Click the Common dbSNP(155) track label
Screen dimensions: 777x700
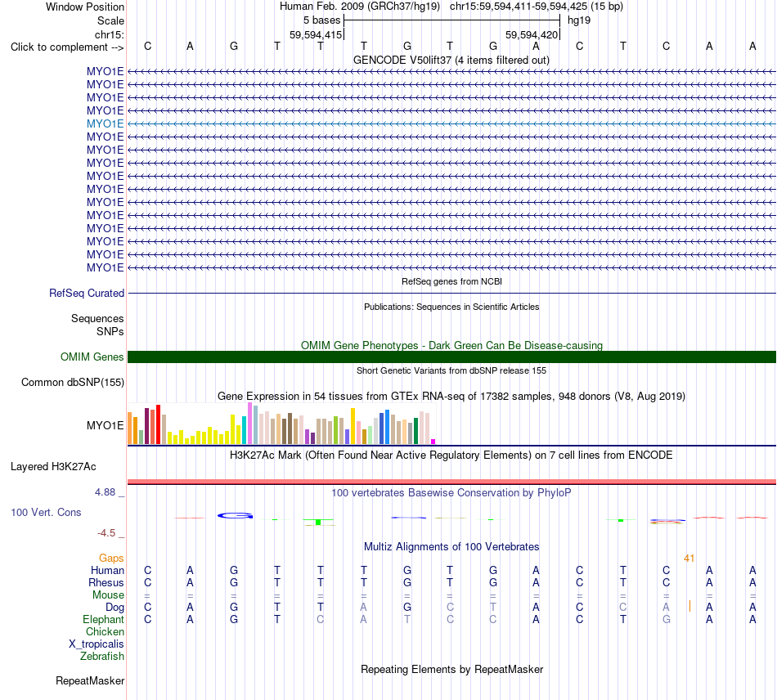pyautogui.click(x=73, y=383)
